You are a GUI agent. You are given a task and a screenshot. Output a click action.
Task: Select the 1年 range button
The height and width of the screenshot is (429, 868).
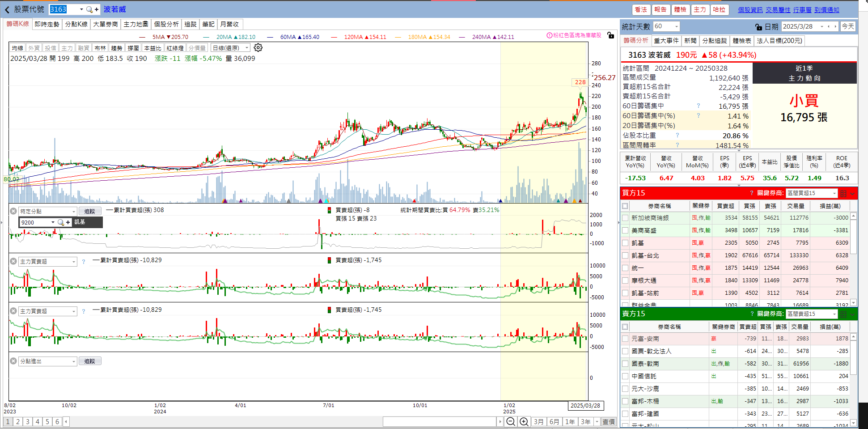(570, 422)
